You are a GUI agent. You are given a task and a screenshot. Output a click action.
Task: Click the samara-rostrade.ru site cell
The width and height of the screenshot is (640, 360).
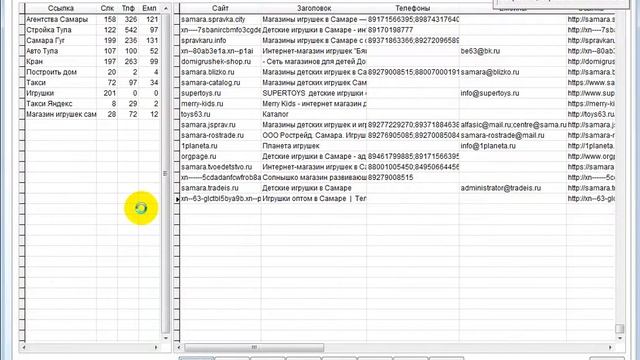[x=220, y=136]
